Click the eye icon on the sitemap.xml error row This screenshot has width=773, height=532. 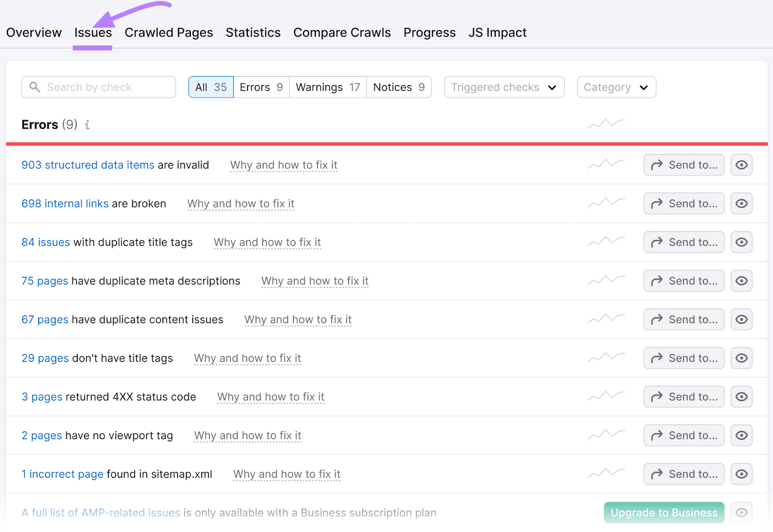pyautogui.click(x=742, y=474)
